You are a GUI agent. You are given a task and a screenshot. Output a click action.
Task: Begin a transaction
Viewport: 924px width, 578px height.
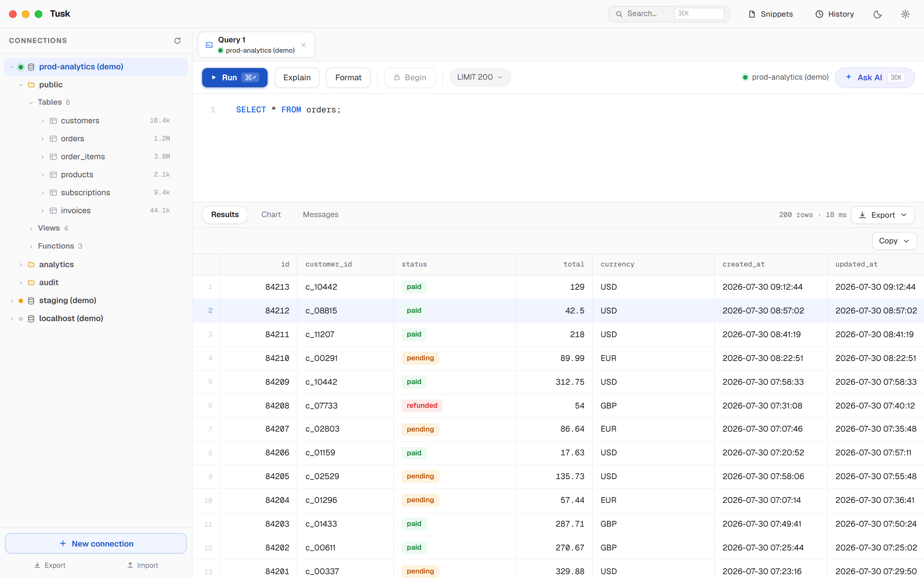tap(410, 78)
